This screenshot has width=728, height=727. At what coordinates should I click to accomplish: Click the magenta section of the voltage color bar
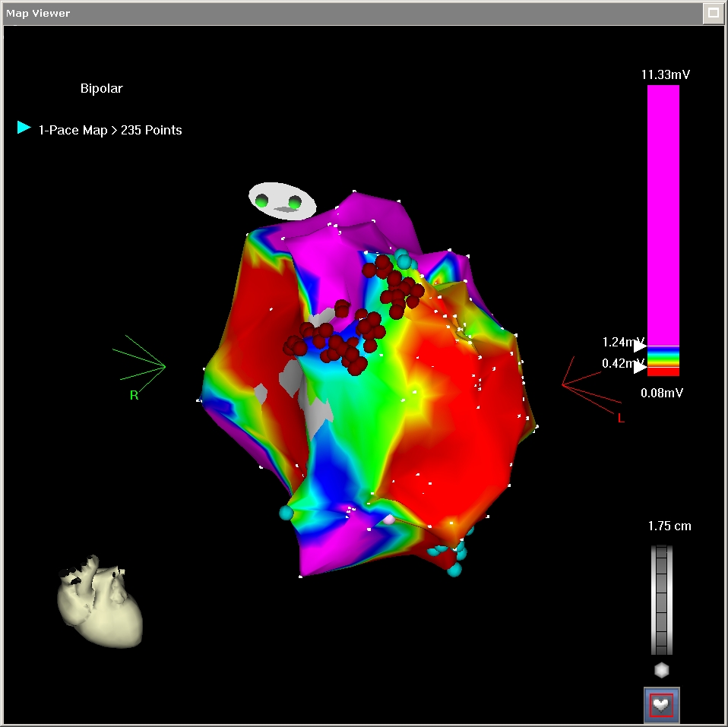663,213
